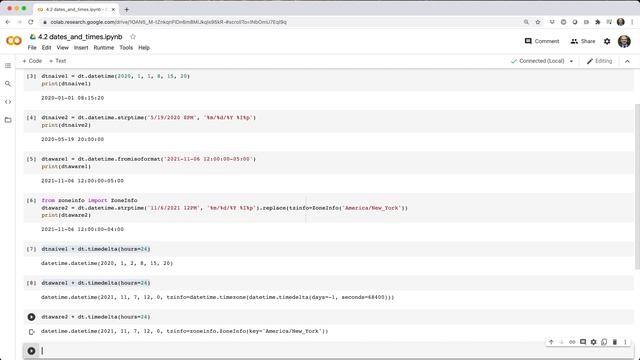Viewport: 640px width, 360px height.
Task: Close the dates_and_times.ipynb tab
Action: pos(113,9)
